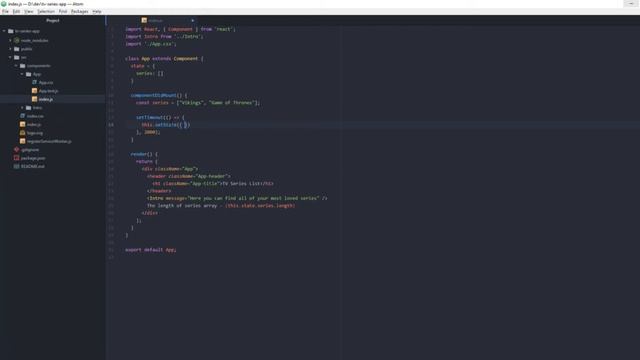Open index.css under src
The width and height of the screenshot is (640, 360).
[35, 116]
